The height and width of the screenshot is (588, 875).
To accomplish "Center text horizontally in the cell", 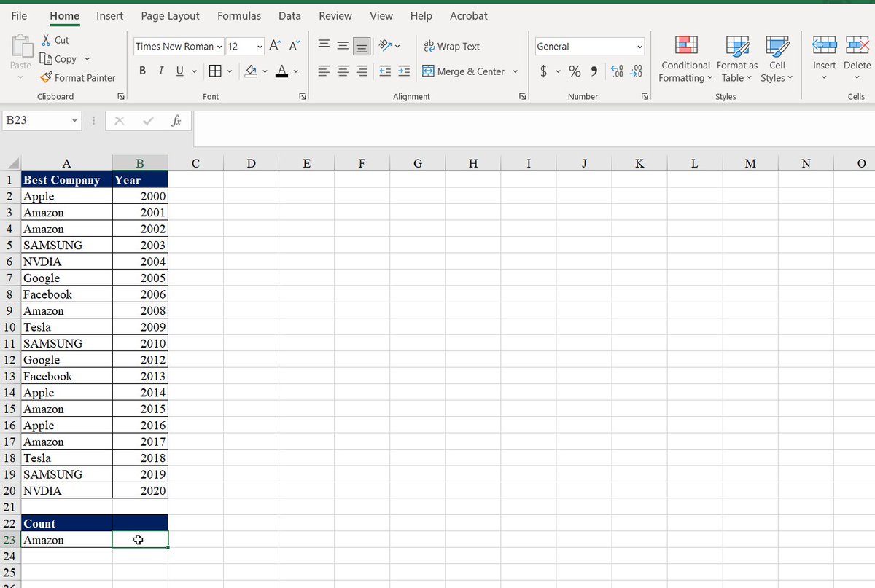I will pos(342,71).
